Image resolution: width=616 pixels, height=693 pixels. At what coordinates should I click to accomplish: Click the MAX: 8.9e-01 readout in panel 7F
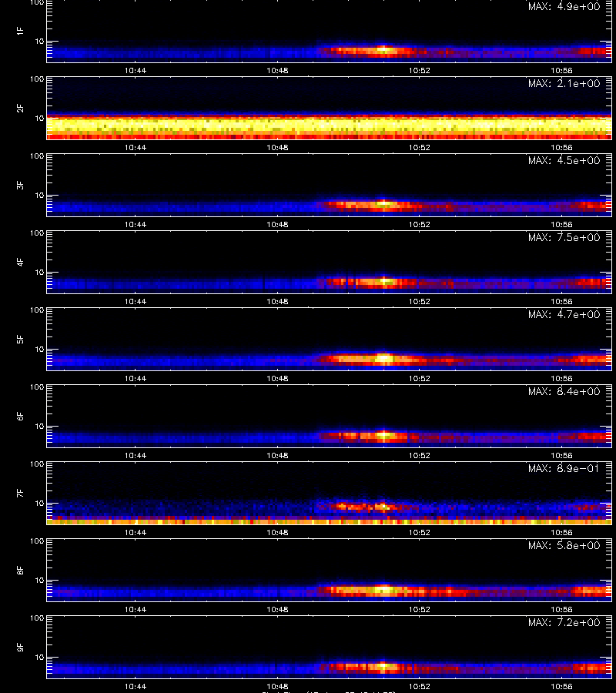(x=564, y=468)
